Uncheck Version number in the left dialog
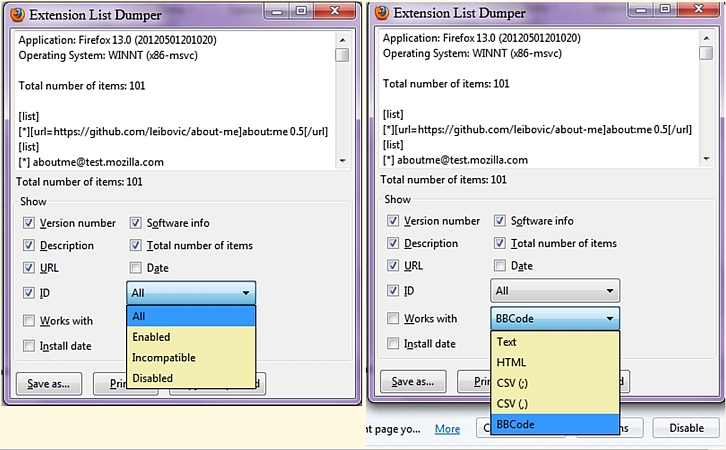Image resolution: width=726 pixels, height=450 pixels. point(29,222)
